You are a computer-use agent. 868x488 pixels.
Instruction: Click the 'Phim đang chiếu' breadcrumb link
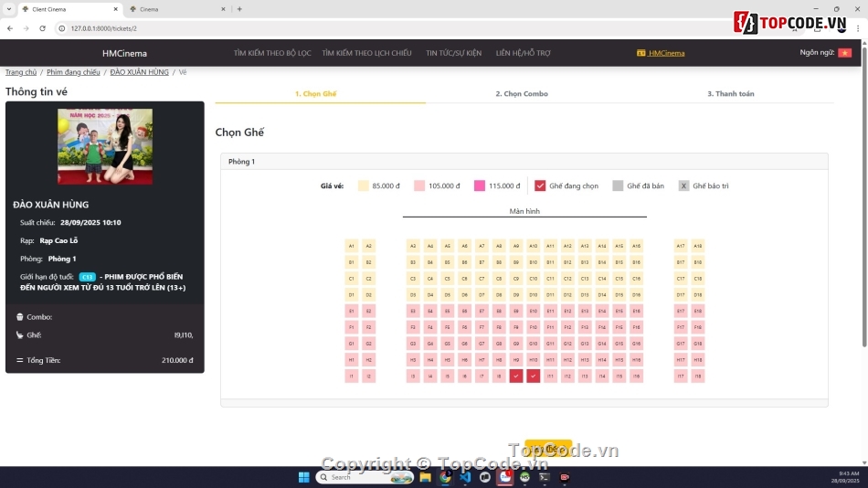(x=73, y=72)
